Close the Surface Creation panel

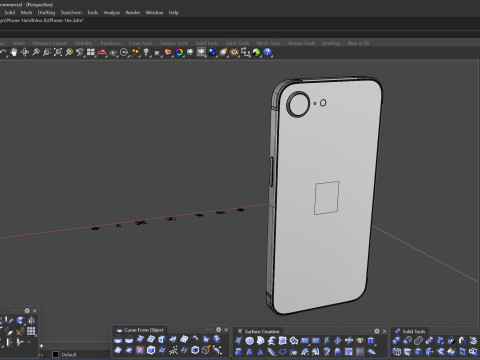[384, 331]
